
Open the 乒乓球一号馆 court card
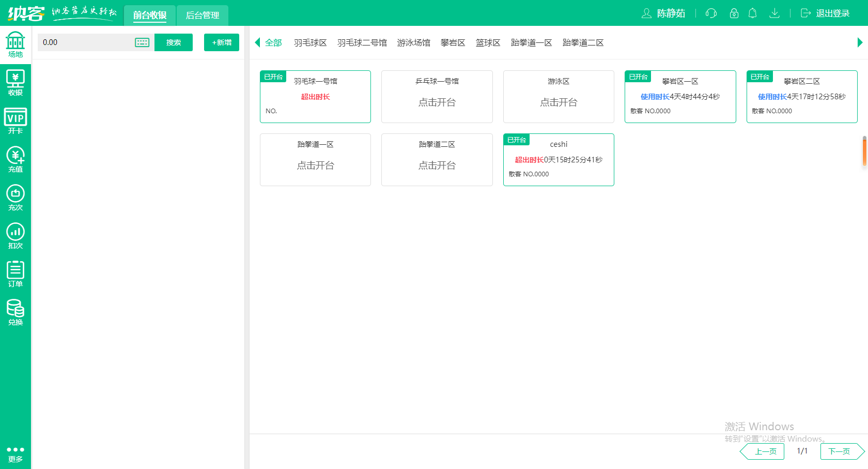[437, 97]
